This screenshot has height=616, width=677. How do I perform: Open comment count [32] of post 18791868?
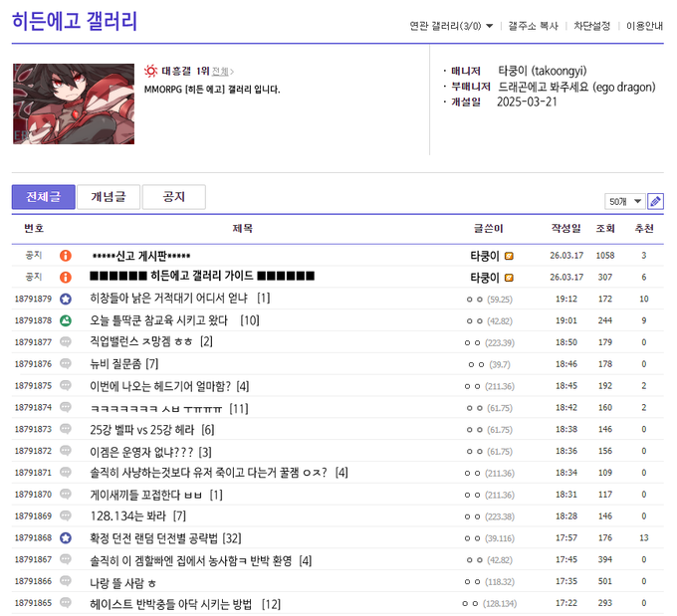[232, 538]
